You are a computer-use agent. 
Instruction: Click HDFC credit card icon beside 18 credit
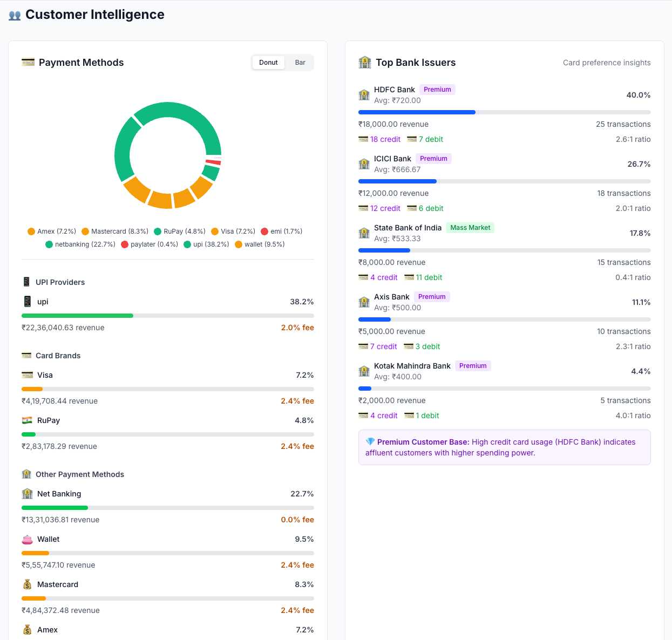point(363,139)
